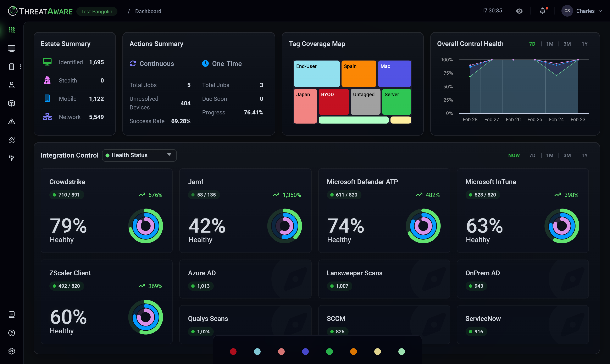Switch Overall Control Health to 1M view
The height and width of the screenshot is (364, 610).
click(x=550, y=44)
